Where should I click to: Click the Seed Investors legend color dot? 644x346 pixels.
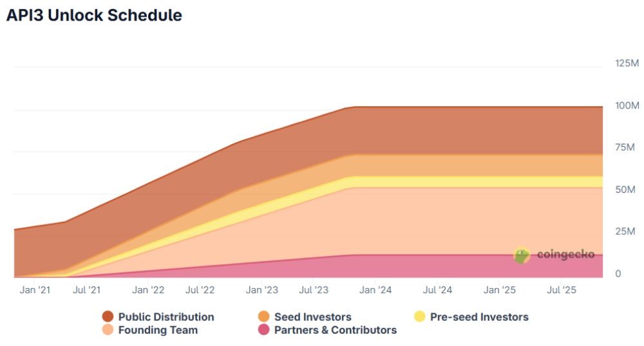point(263,316)
